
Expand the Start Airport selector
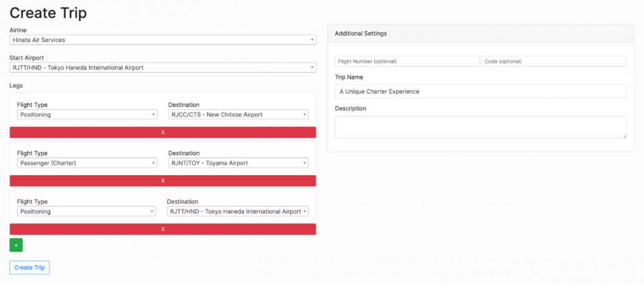click(x=162, y=68)
